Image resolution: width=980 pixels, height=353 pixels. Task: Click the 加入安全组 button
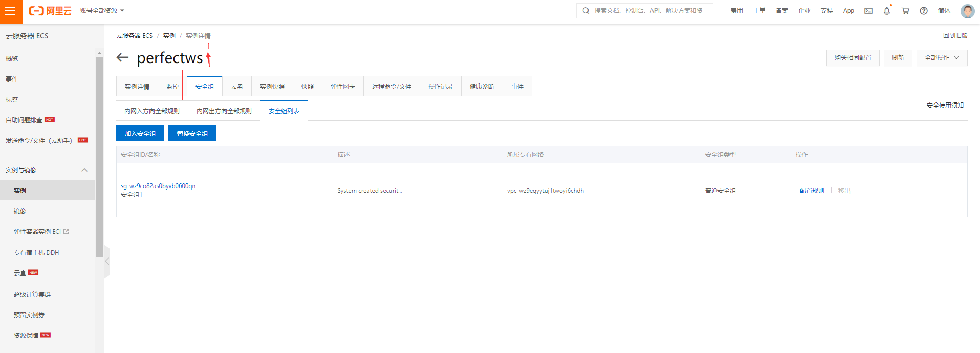(140, 134)
